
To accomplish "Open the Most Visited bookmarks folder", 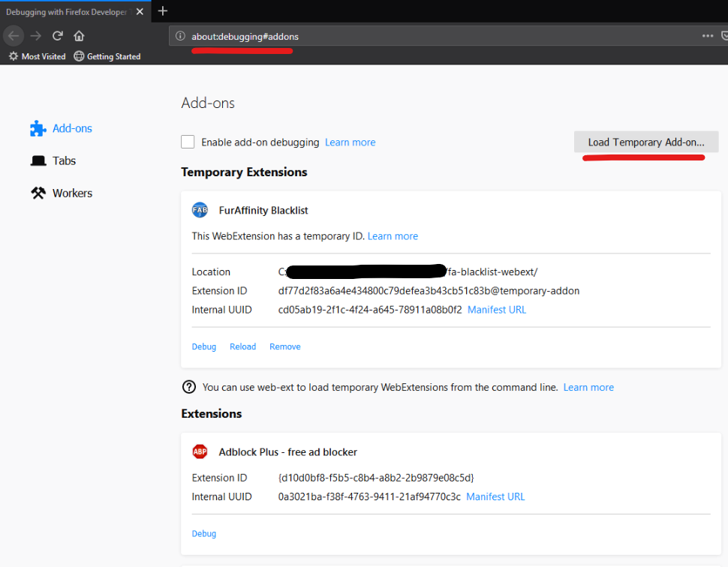I will tap(37, 56).
